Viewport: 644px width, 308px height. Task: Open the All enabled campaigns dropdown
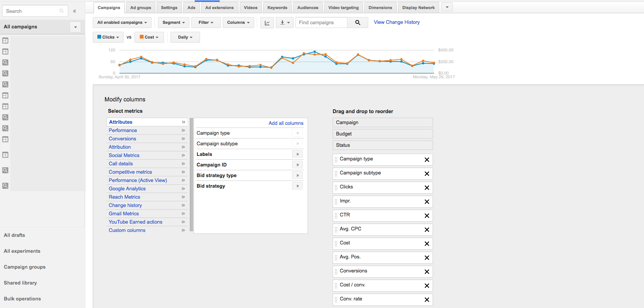122,23
